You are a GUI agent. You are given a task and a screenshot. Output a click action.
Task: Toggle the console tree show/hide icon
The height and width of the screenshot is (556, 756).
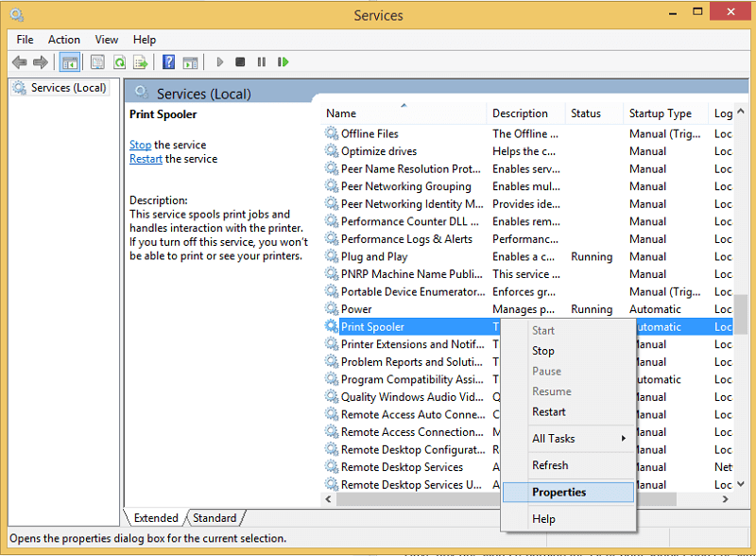pyautogui.click(x=70, y=62)
